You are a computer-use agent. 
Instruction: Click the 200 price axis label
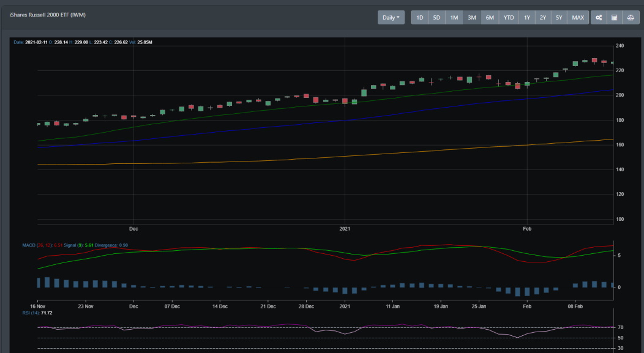(620, 95)
